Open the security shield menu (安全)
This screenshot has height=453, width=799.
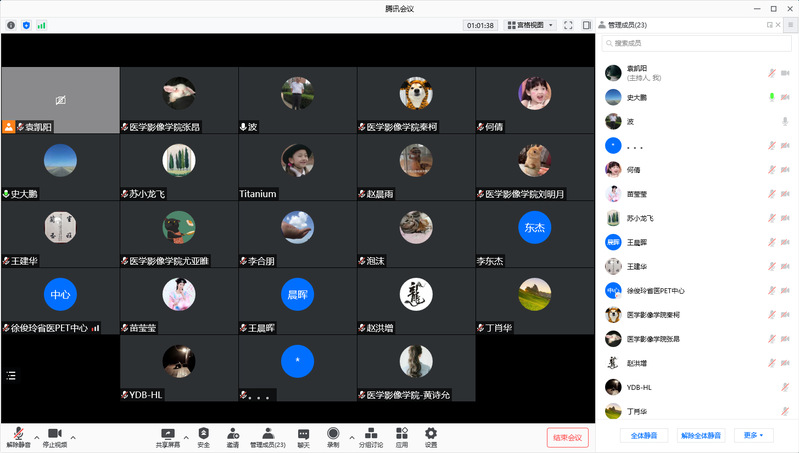pyautogui.click(x=203, y=436)
